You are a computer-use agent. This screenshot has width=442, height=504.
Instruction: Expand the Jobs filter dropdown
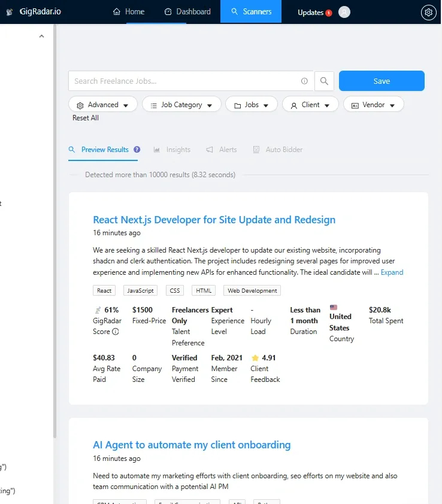252,105
